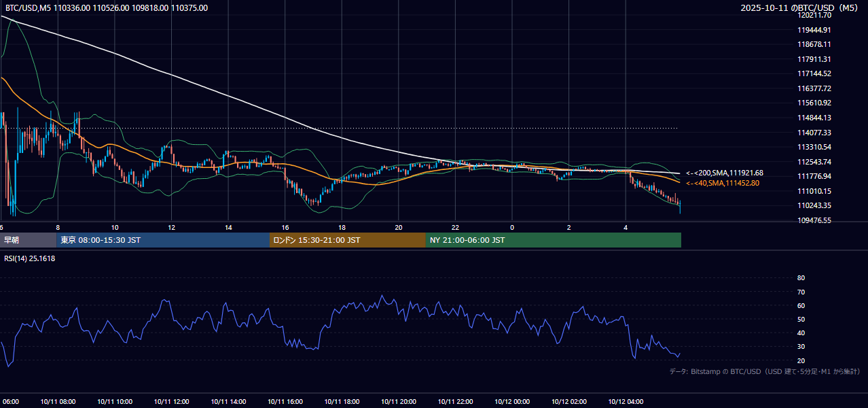Click the bottom time label 10/12 04:00
The width and height of the screenshot is (868, 408).
click(626, 402)
